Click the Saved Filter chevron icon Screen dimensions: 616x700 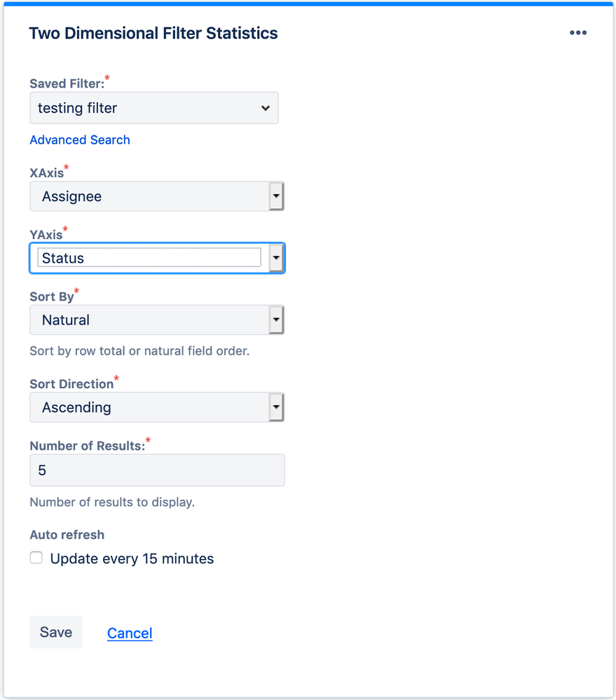tap(265, 108)
